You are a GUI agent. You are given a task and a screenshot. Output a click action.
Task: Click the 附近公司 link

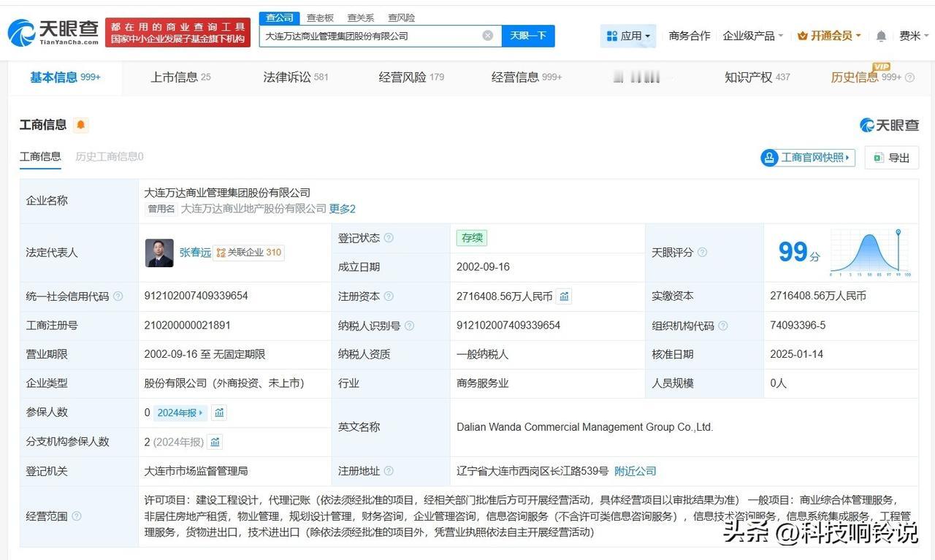point(636,471)
